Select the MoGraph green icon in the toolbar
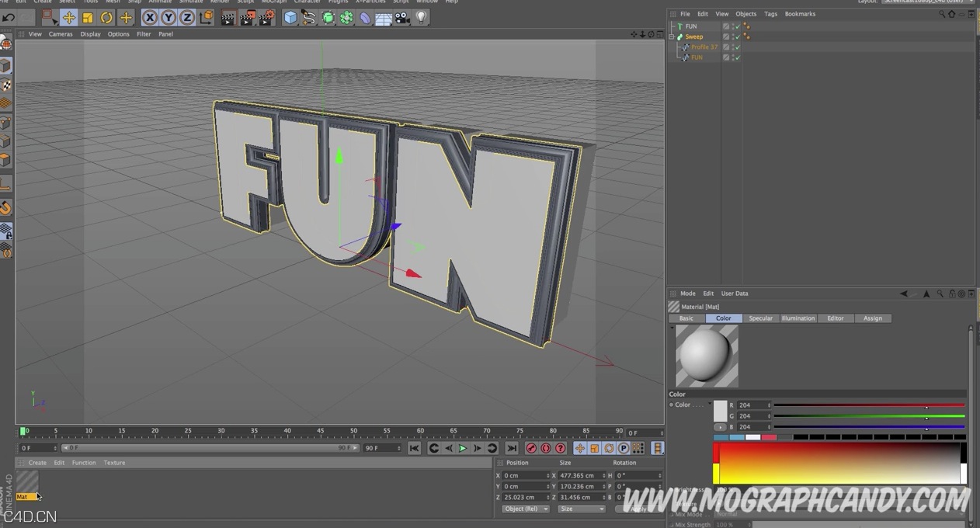 pyautogui.click(x=346, y=18)
